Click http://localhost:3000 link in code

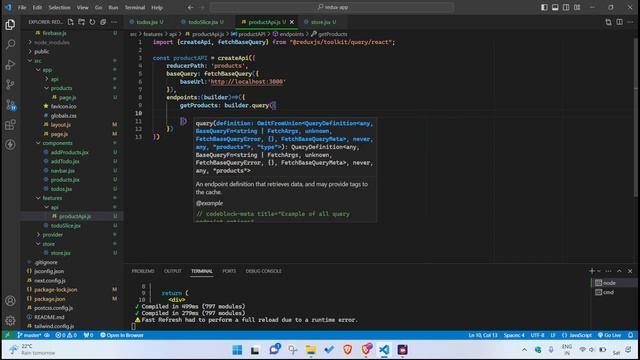point(247,82)
